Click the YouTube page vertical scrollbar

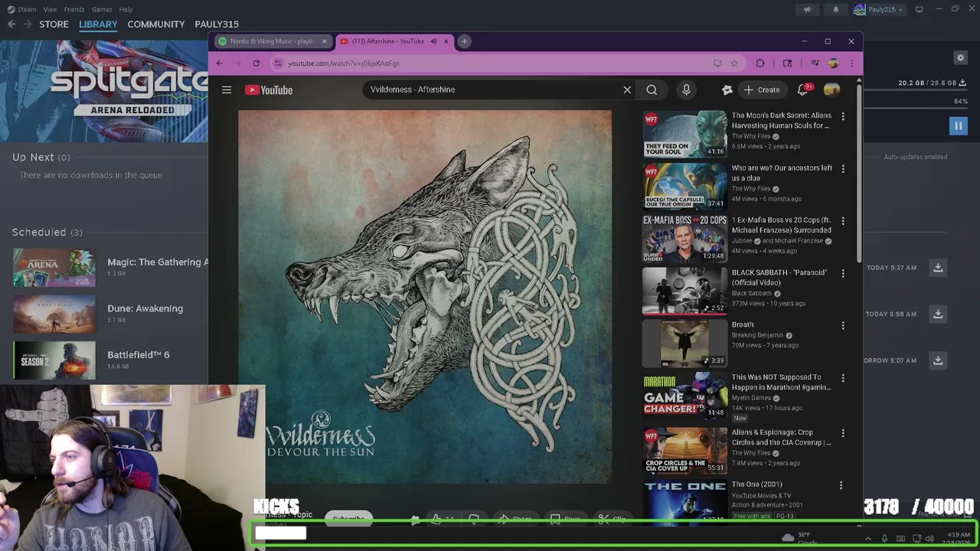point(859,172)
